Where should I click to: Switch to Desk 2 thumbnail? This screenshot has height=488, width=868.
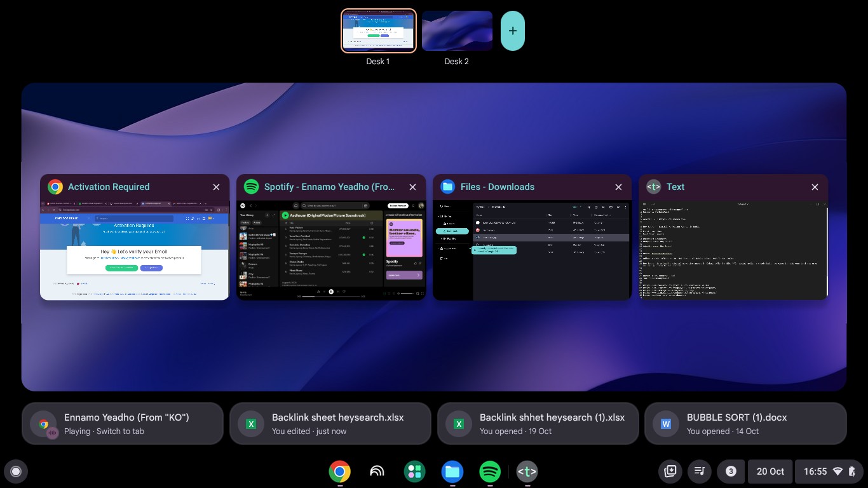click(457, 31)
